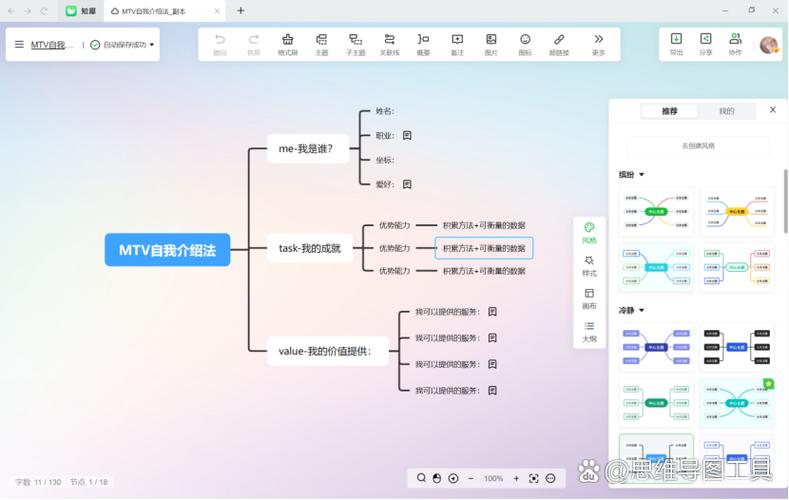Select the value-我的价值提供 node
789x500 pixels.
coord(328,351)
